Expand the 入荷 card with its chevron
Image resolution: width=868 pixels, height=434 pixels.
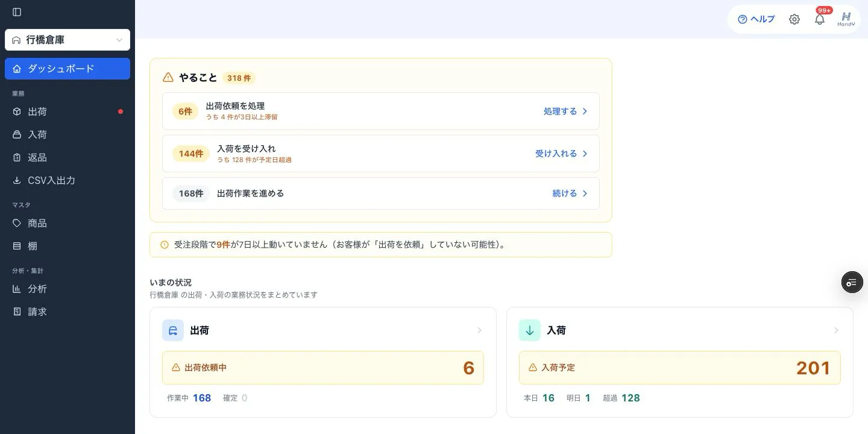(836, 330)
